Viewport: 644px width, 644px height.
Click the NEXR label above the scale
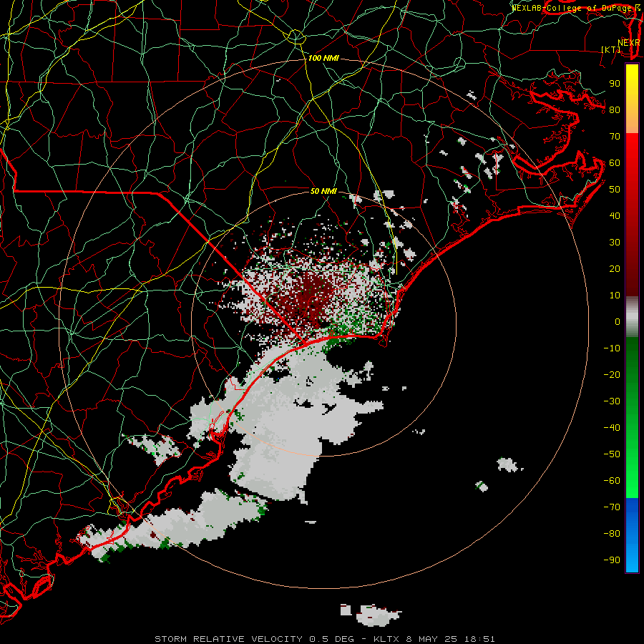(x=629, y=43)
